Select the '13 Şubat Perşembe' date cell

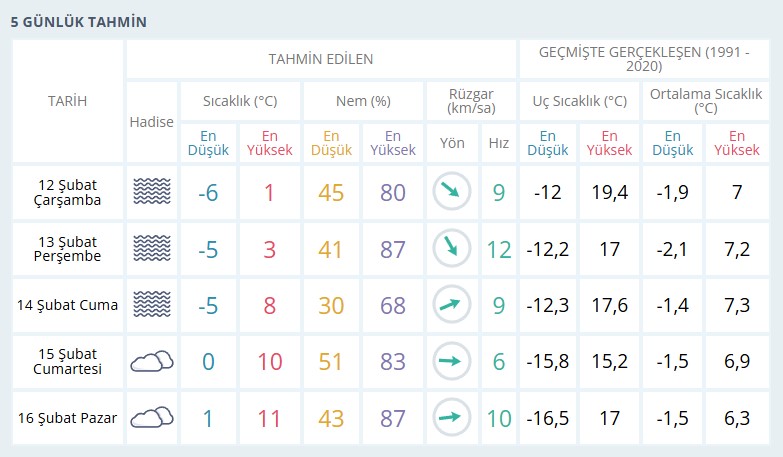pos(67,249)
